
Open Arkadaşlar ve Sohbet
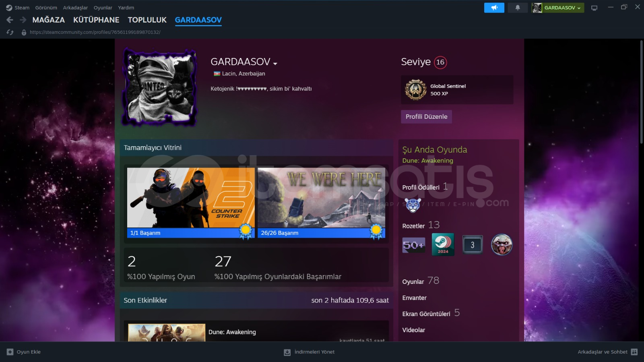coord(603,352)
